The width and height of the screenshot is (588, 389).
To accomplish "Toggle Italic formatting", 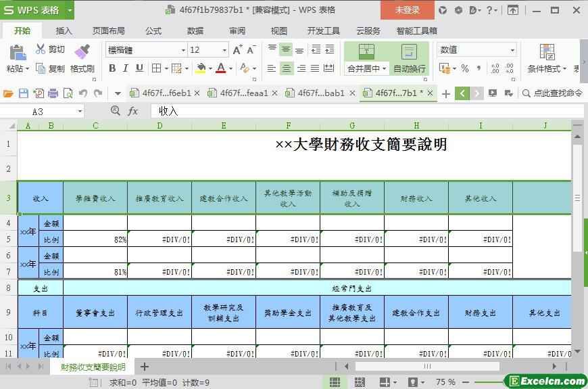I will 126,68.
